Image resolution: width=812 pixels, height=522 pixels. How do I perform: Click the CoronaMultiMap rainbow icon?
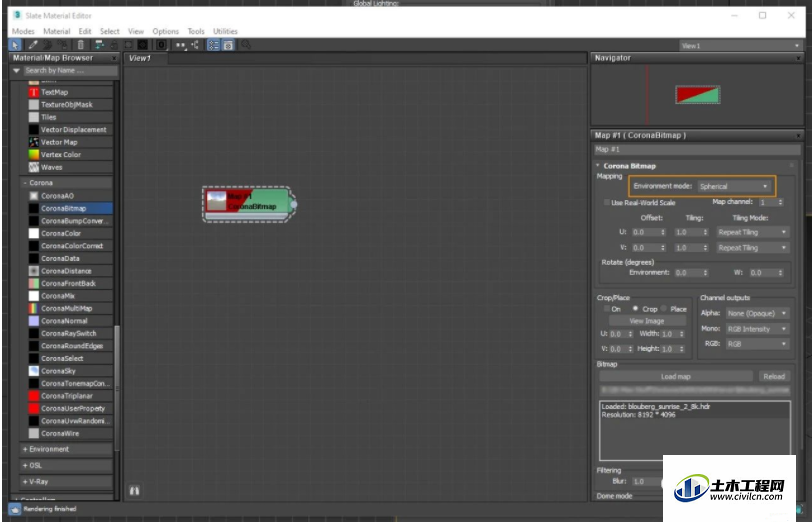[x=34, y=308]
